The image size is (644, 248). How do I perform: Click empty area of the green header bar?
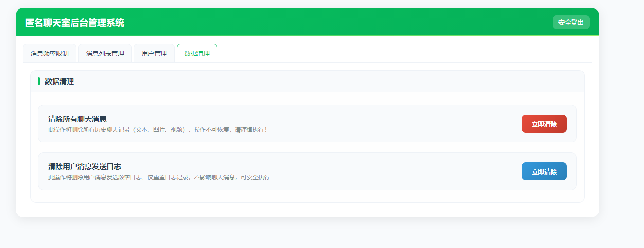pyautogui.click(x=340, y=22)
